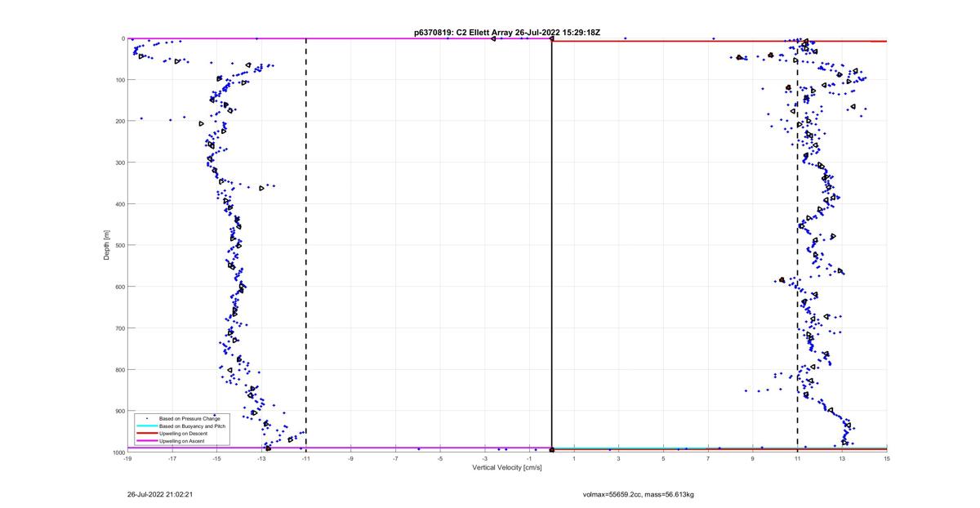Click x-axis tick label '1'
The height and width of the screenshot is (508, 980).
(574, 459)
